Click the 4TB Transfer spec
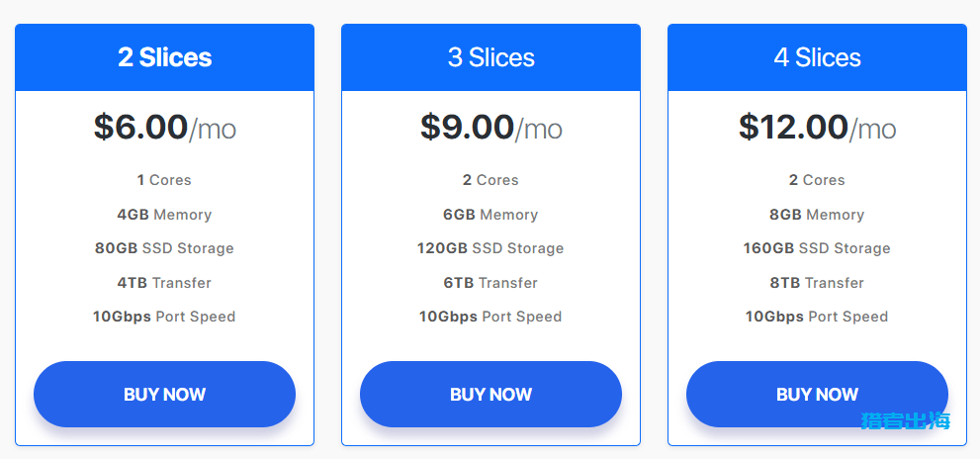The image size is (980, 459). tap(164, 283)
